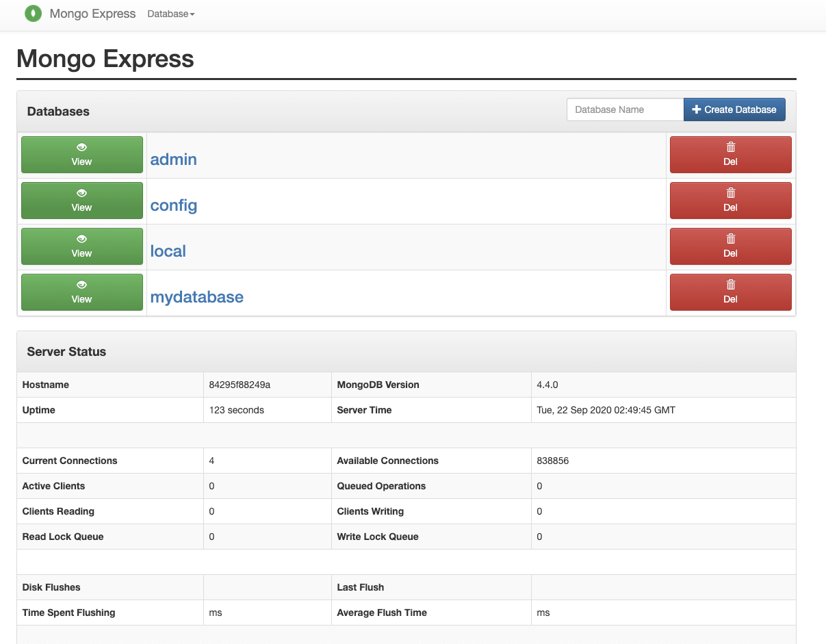Open the local database link

[168, 251]
